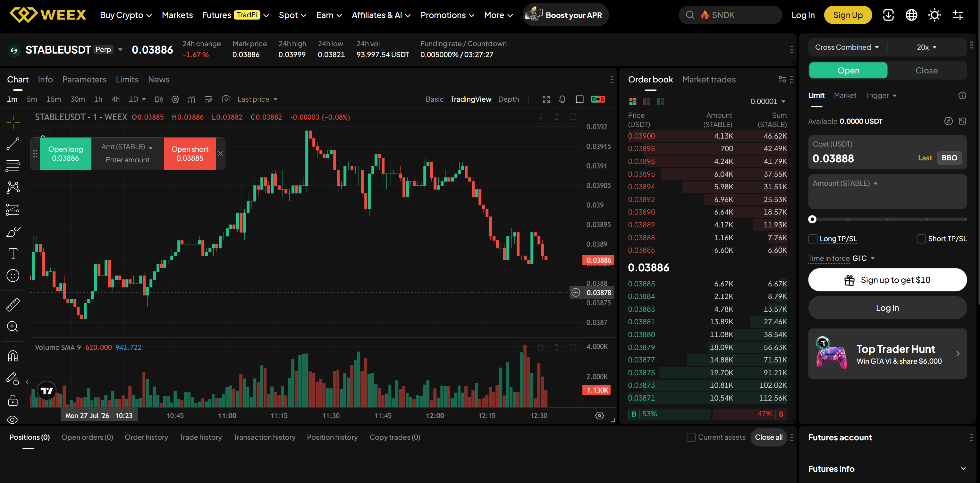The height and width of the screenshot is (483, 980).
Task: Open the Cross Combined margin mode dropdown
Action: tap(847, 47)
